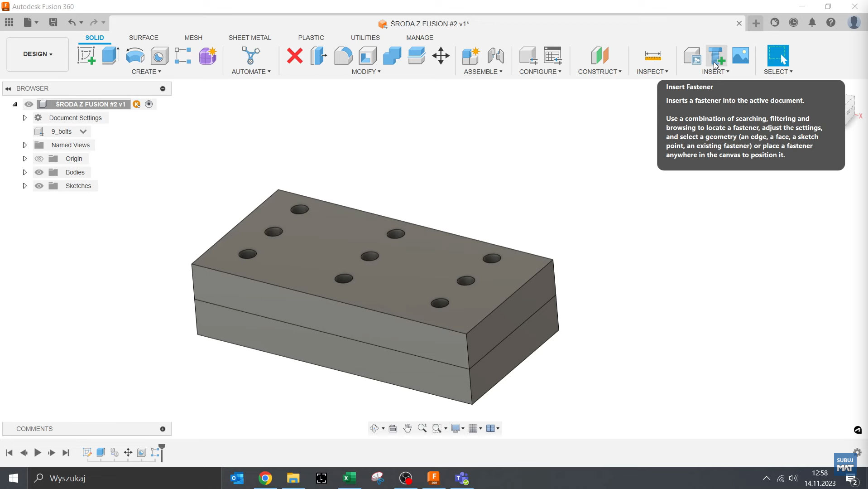Select the Extrude tool

point(110,55)
